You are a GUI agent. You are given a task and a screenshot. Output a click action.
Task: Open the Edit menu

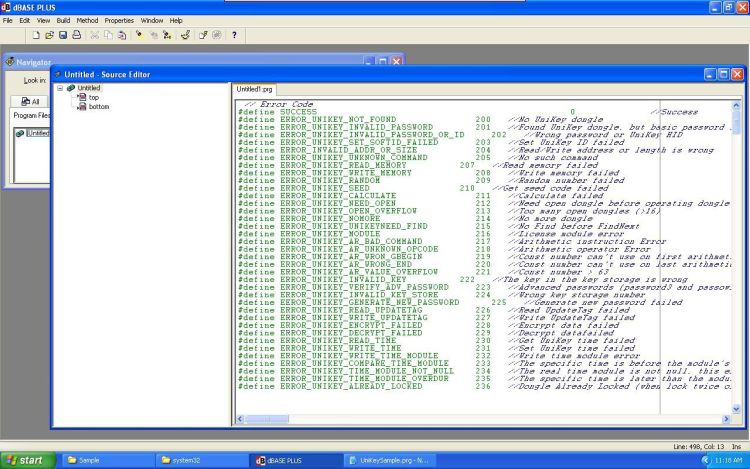24,21
